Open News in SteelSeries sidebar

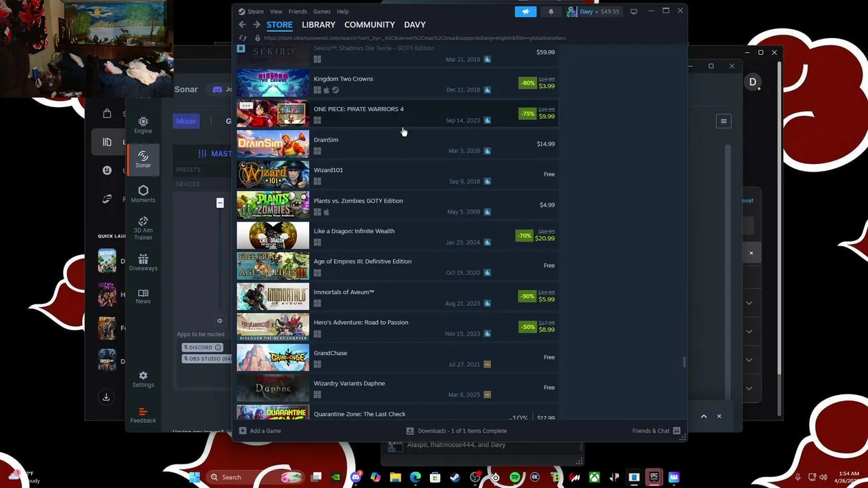click(143, 296)
